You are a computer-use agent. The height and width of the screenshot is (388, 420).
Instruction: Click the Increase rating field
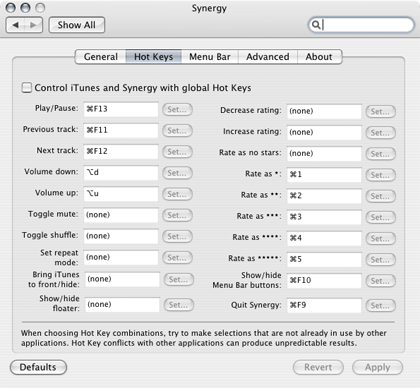[324, 133]
